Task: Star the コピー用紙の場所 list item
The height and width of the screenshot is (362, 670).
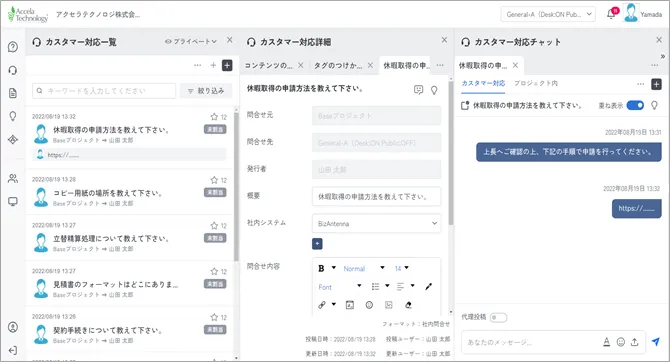Action: (x=214, y=180)
